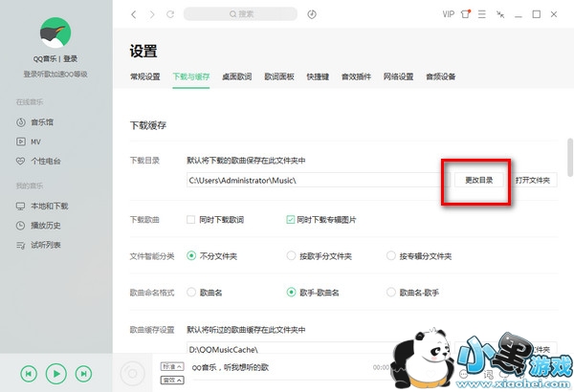The height and width of the screenshot is (392, 574).
Task: Click 更改目录 for download directory
Action: coord(479,180)
